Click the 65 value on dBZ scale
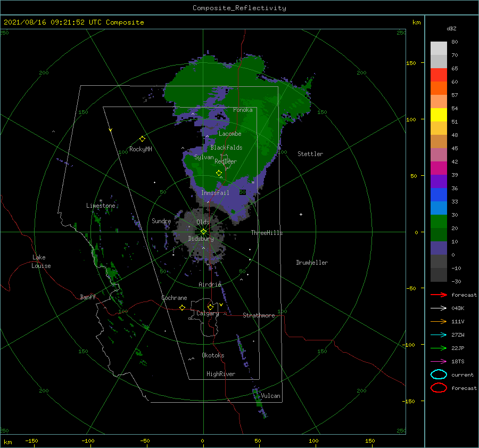Screen dimensions: 479x448 [x=455, y=69]
